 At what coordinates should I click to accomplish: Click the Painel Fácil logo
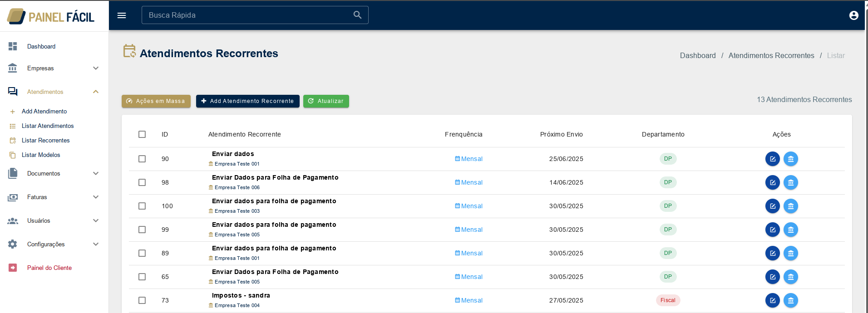point(51,16)
